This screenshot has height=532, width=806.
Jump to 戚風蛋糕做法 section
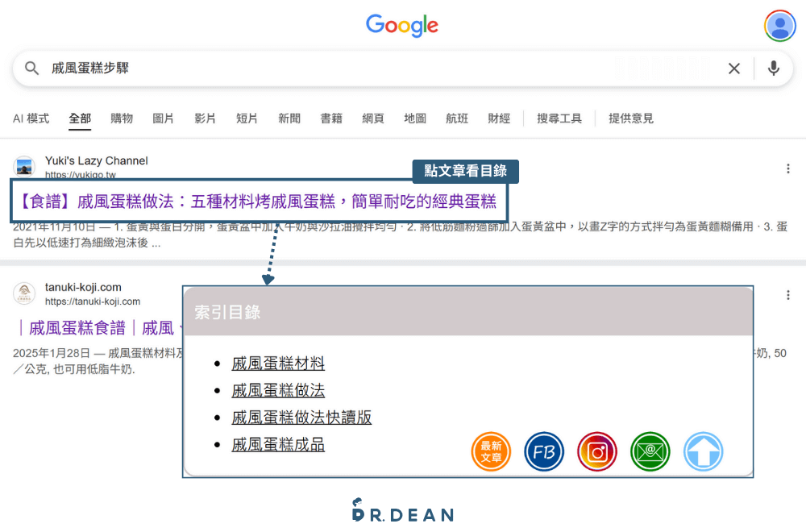coord(278,391)
